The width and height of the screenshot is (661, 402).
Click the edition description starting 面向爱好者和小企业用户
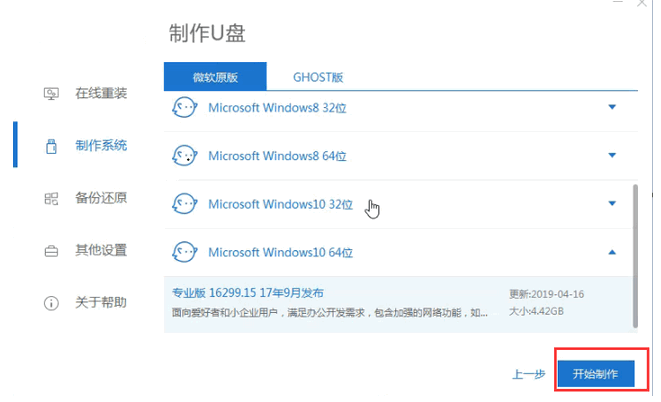(330, 313)
